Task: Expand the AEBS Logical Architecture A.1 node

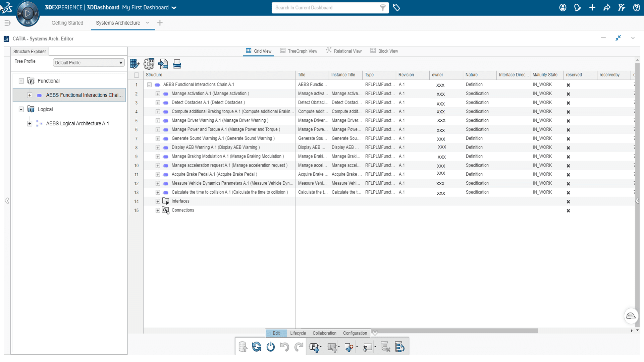Action: [x=30, y=124]
